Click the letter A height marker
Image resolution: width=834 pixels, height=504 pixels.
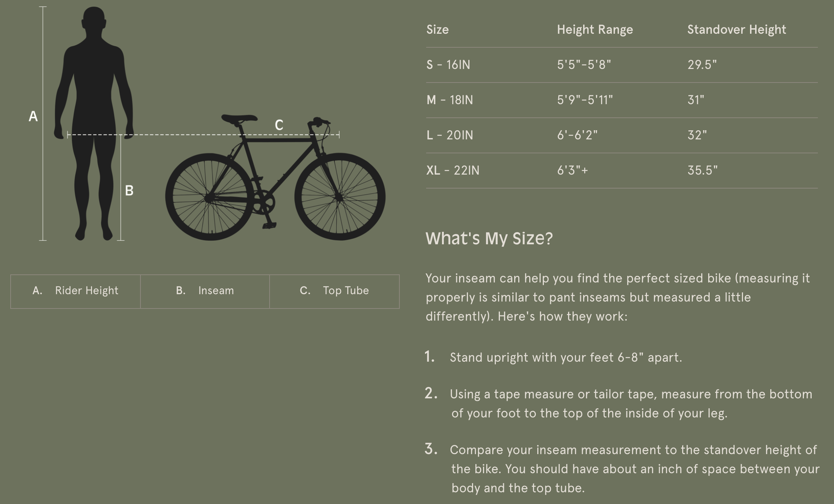33,116
